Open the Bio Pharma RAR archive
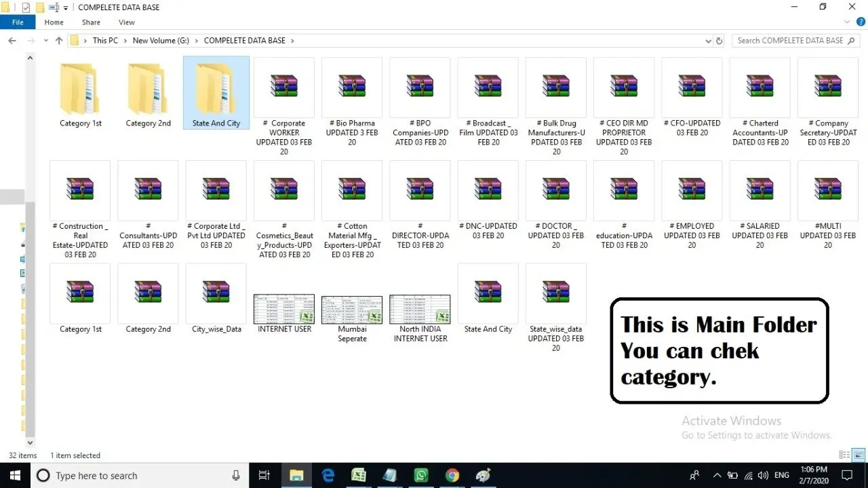 352,87
